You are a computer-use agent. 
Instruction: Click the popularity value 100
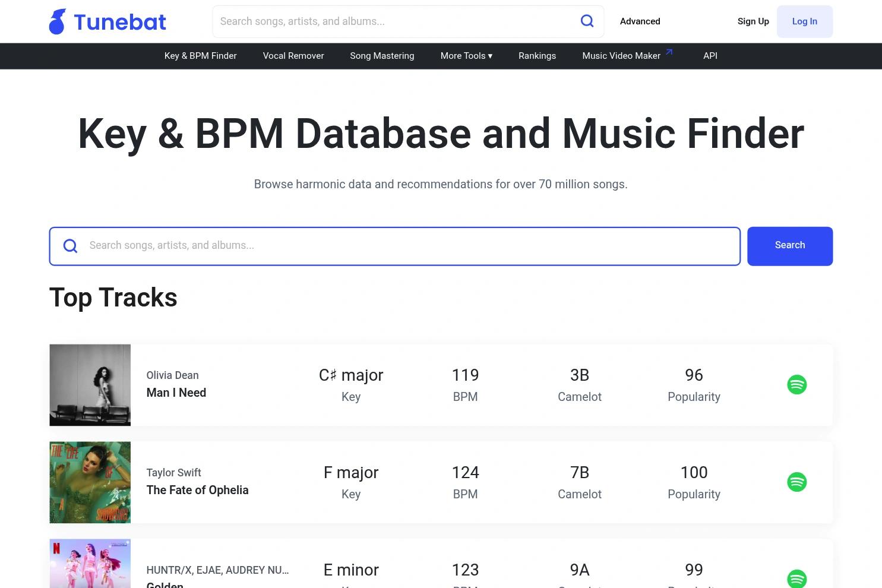click(x=694, y=473)
